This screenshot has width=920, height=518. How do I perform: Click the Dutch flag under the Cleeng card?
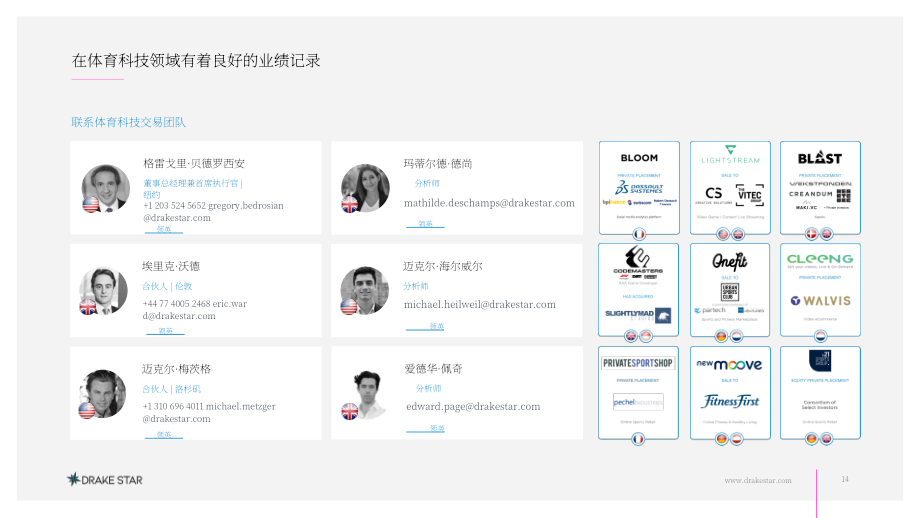tap(820, 336)
